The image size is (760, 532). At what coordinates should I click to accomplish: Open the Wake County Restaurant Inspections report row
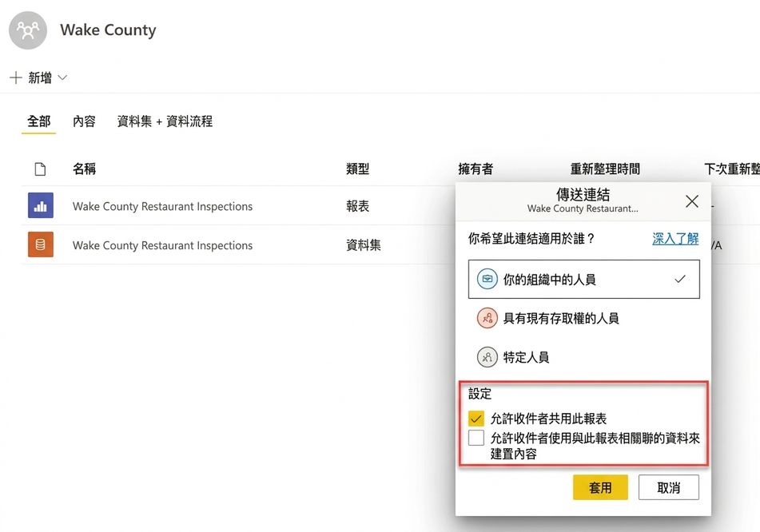pos(162,206)
